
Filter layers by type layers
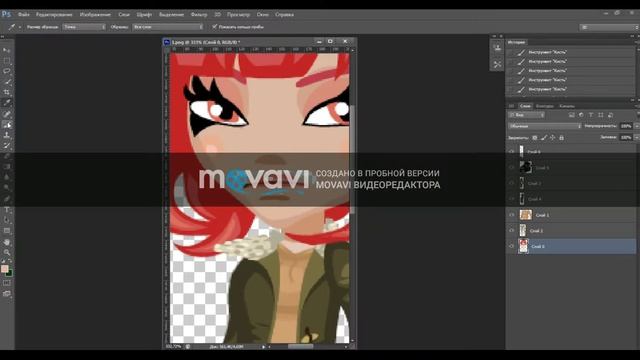coord(591,115)
